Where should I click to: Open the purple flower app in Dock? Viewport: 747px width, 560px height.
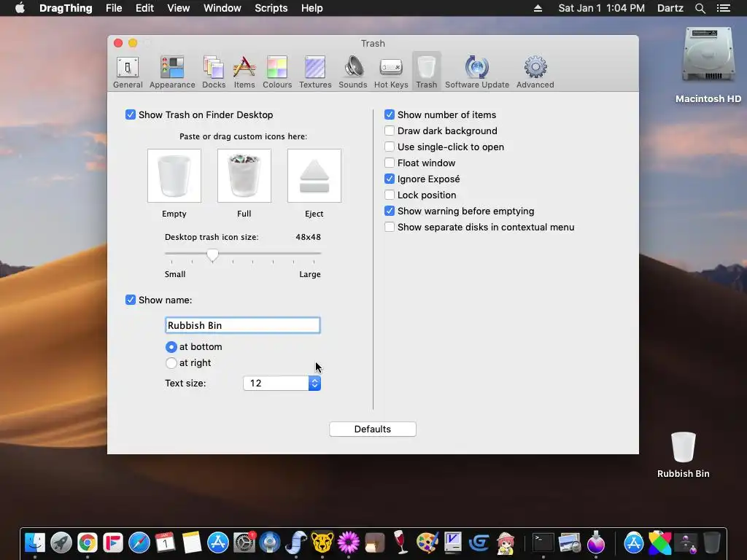(348, 542)
